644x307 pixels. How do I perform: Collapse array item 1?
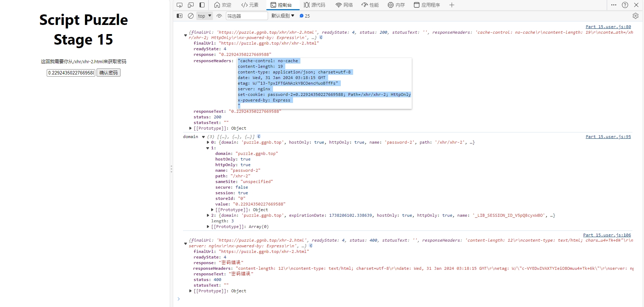coord(208,148)
